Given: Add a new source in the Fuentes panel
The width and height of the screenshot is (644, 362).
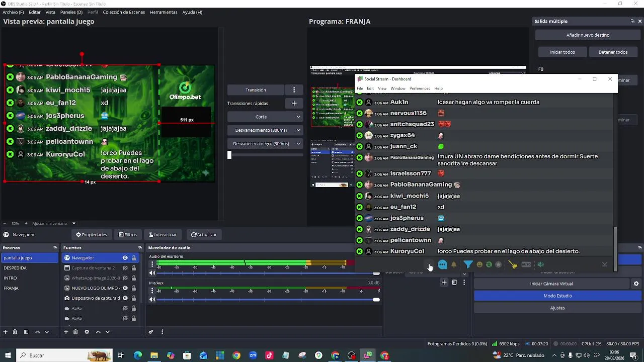Looking at the screenshot, I should [66, 332].
